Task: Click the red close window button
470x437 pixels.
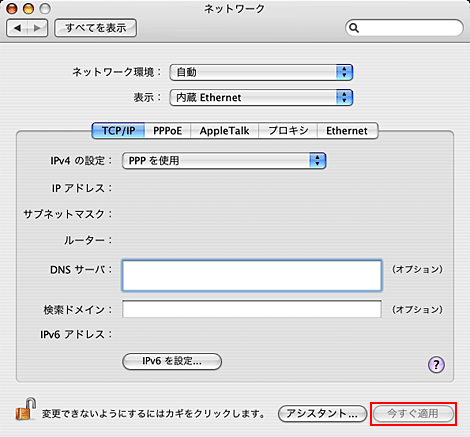Action: 12,9
